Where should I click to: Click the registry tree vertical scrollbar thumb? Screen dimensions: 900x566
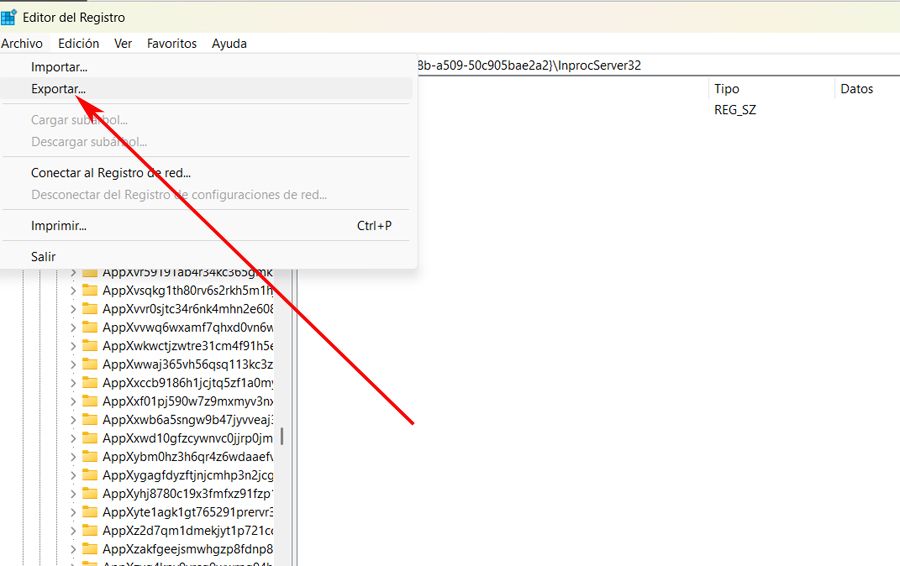click(281, 436)
